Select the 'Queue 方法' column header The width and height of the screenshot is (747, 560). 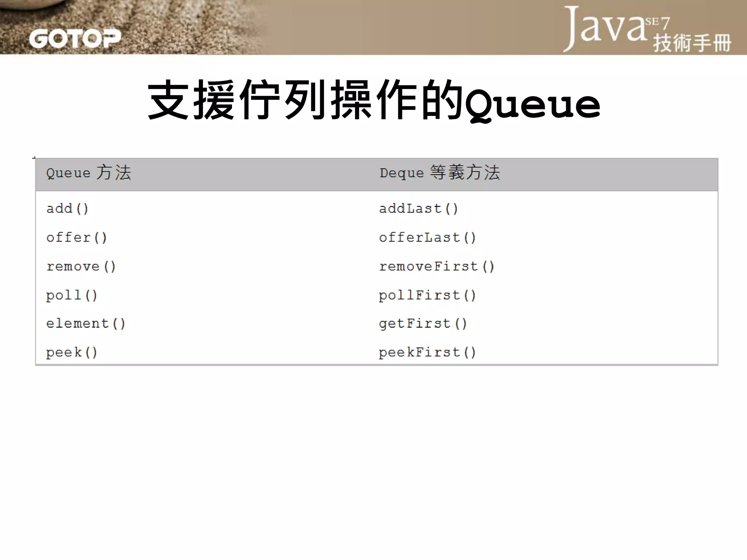tap(89, 172)
